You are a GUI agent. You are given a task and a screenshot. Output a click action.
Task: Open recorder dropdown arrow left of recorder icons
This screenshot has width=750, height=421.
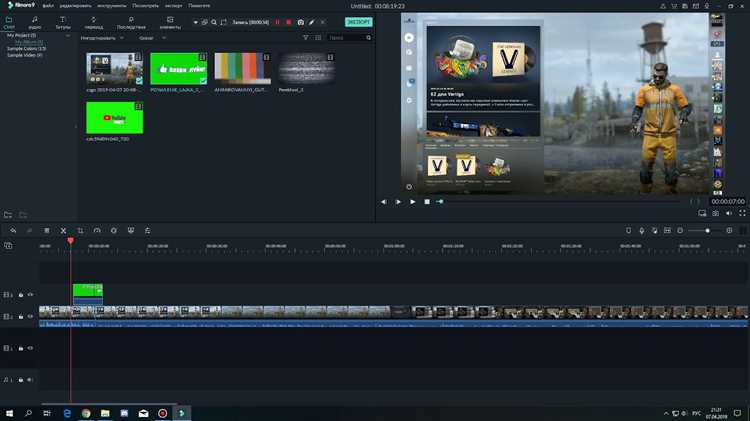tap(195, 22)
